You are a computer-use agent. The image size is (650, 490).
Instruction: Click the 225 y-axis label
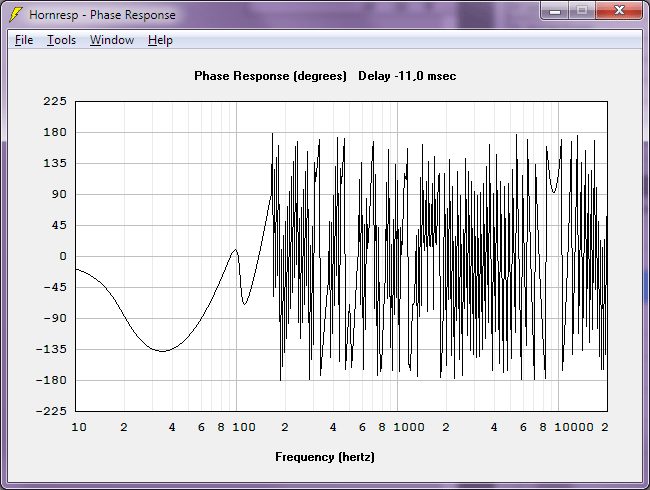(55, 101)
